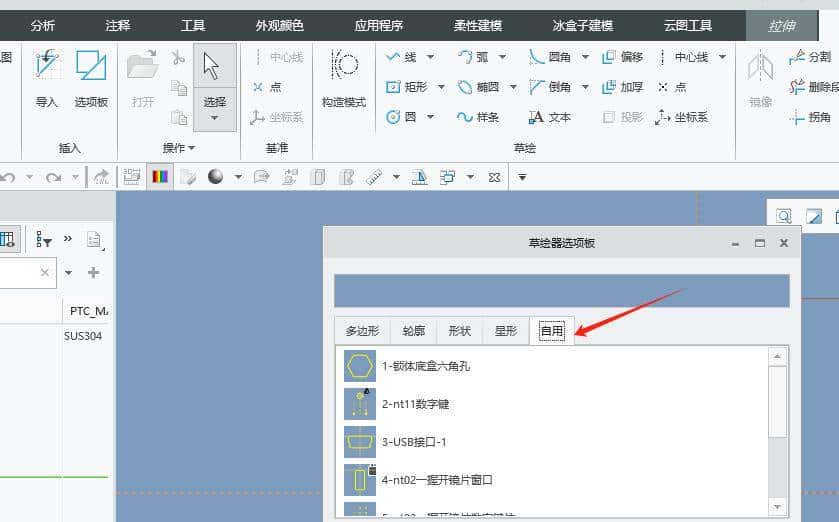Open the 工具 ribbon tab
The width and height of the screenshot is (839, 522).
(x=193, y=25)
